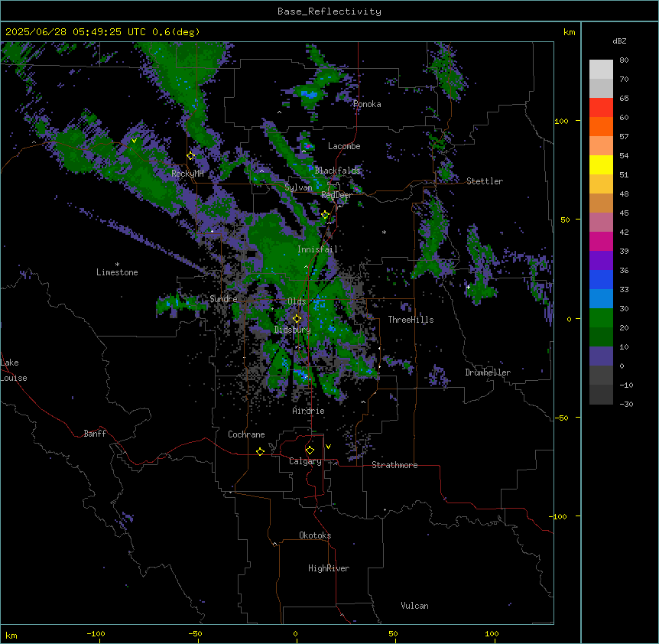Screen dimensions: 659x644
Task: Click the RedDeer city label
Action: tap(336, 195)
